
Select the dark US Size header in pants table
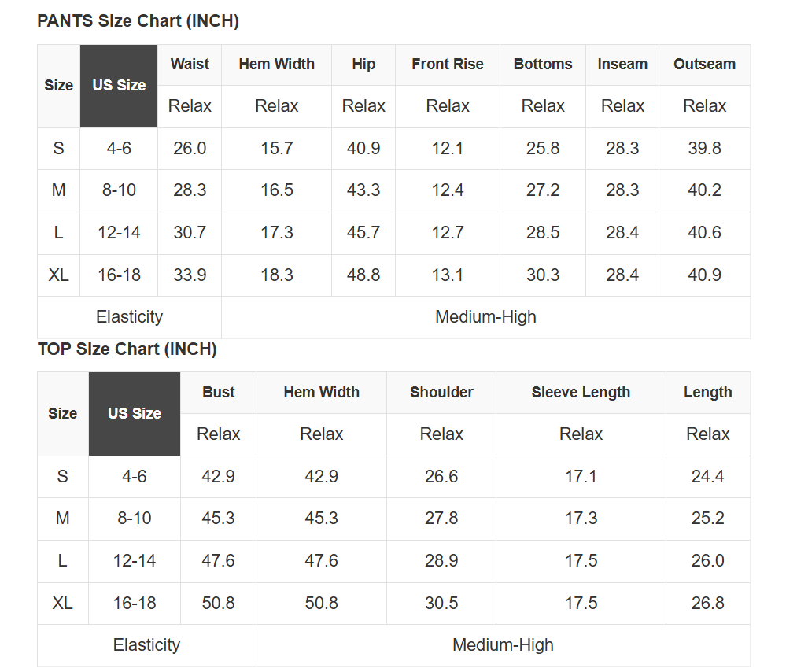pyautogui.click(x=119, y=86)
